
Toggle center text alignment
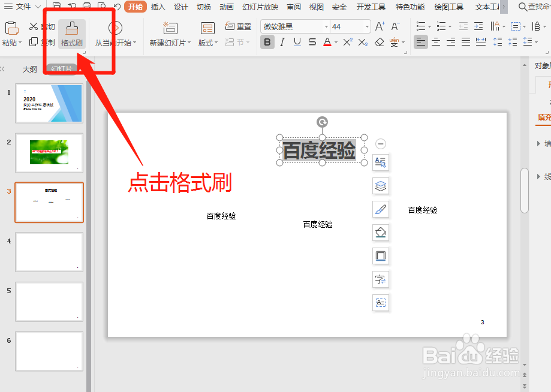pyautogui.click(x=436, y=42)
